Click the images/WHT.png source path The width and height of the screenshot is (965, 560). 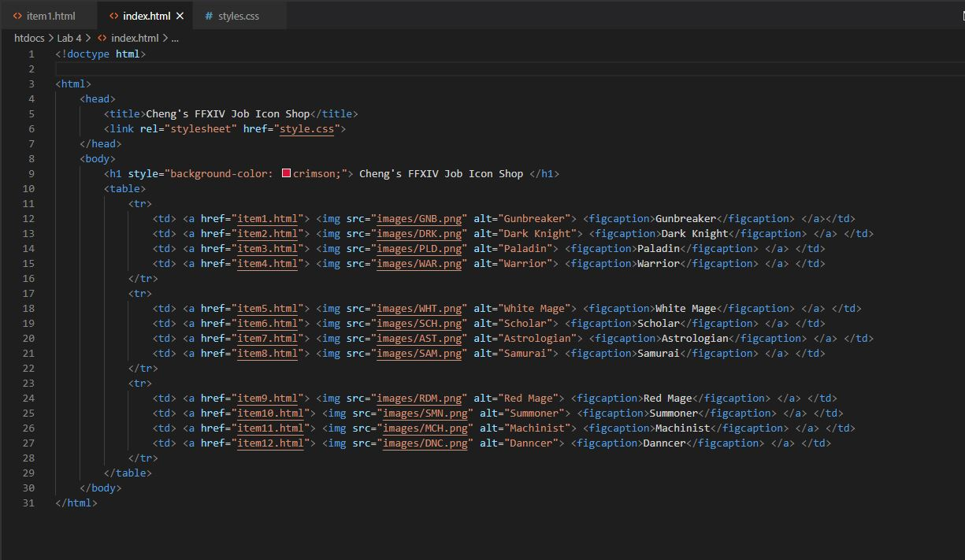click(x=419, y=308)
